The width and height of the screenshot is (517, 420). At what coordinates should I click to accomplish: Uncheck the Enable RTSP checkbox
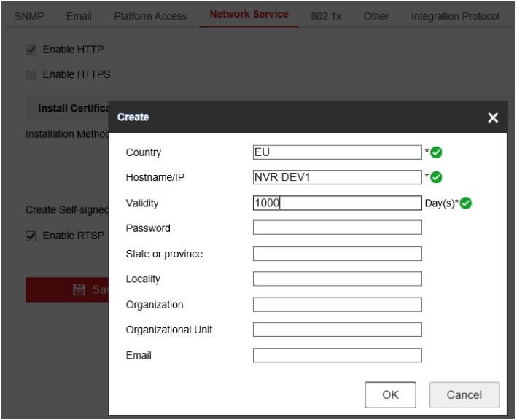(31, 236)
